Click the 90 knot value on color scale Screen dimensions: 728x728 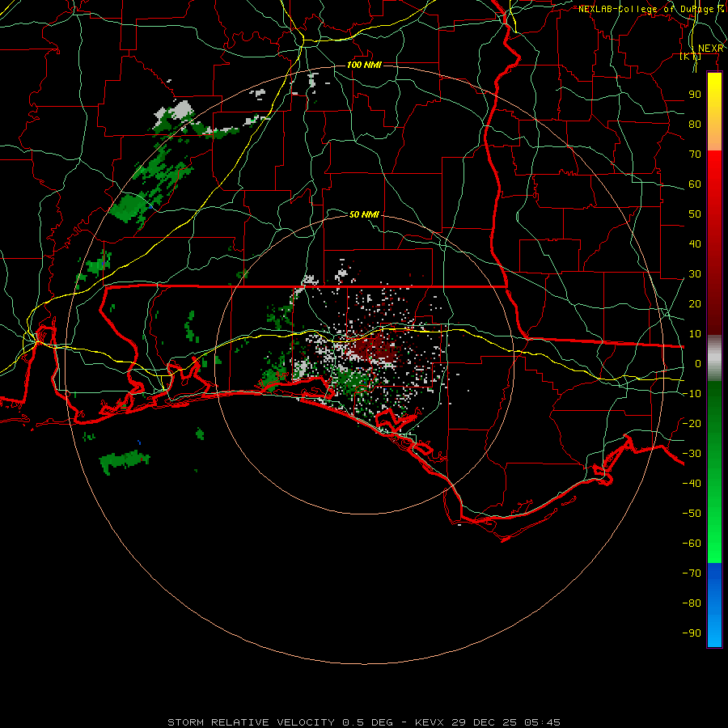(695, 95)
